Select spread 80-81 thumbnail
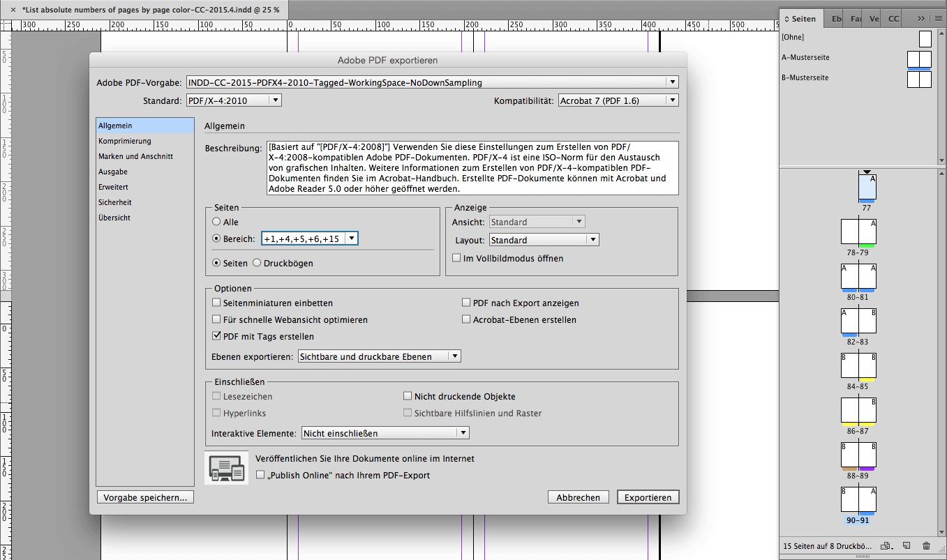The image size is (947, 560). tap(858, 278)
